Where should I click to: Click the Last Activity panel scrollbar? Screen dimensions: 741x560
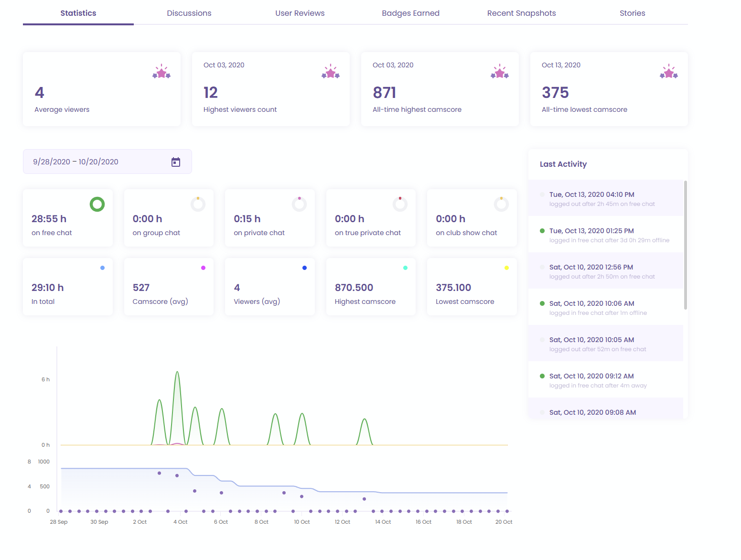(686, 245)
